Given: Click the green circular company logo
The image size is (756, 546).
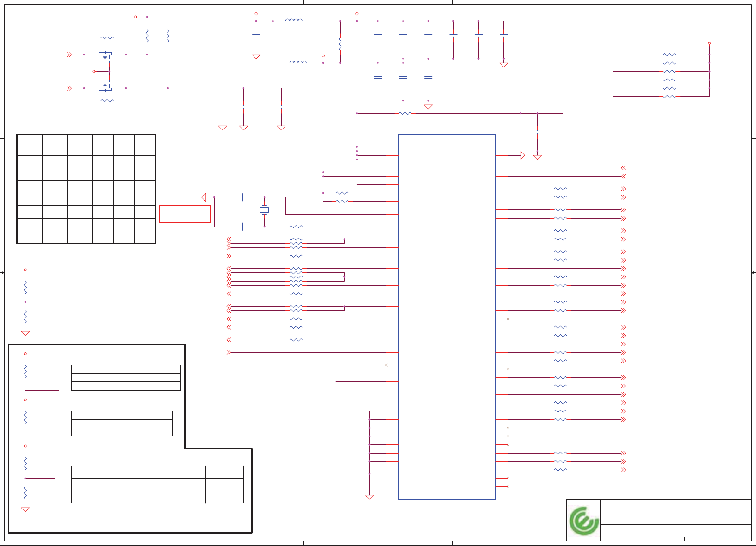Looking at the screenshot, I should (x=583, y=521).
